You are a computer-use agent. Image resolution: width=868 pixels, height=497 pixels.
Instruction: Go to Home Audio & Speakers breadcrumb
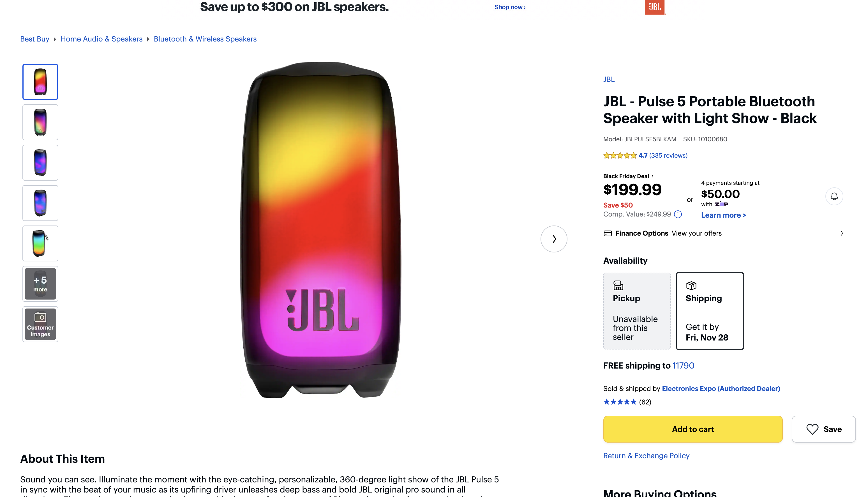pyautogui.click(x=101, y=39)
